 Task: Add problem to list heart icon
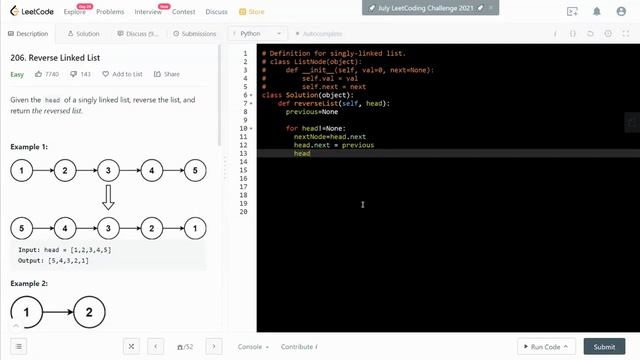(105, 74)
